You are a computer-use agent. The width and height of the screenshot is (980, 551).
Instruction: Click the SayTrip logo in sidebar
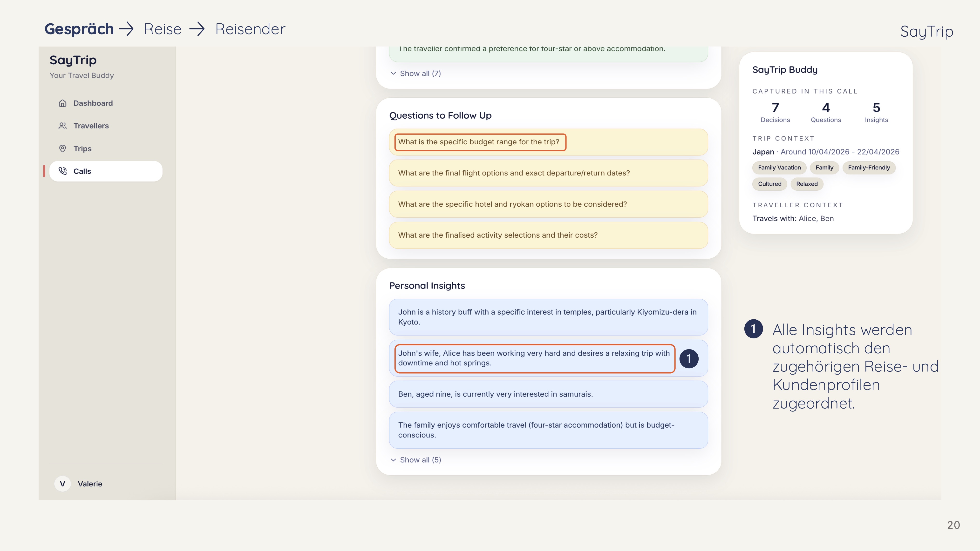(x=73, y=60)
